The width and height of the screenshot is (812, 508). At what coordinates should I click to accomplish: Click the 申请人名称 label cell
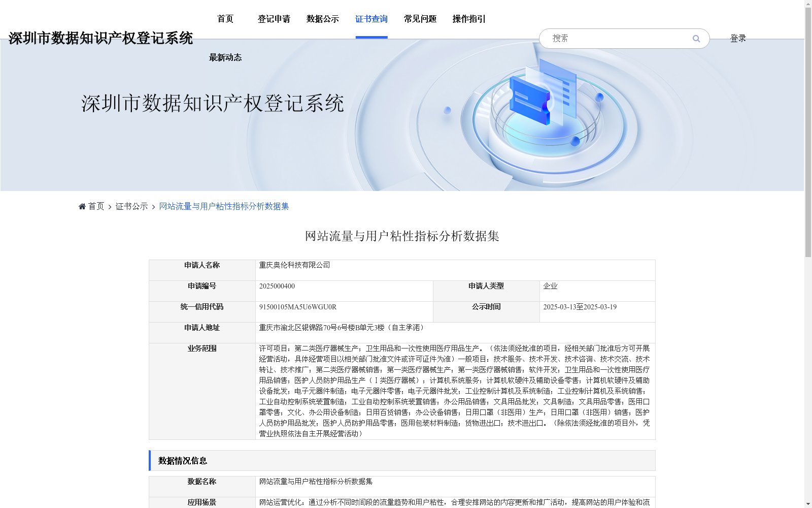pyautogui.click(x=202, y=270)
